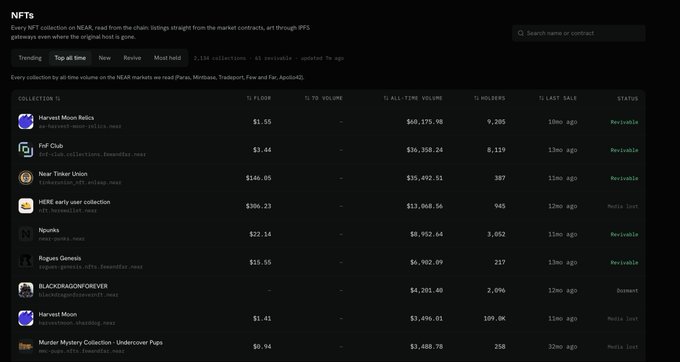Click Revivable status for Harvest Moon Relics

624,122
